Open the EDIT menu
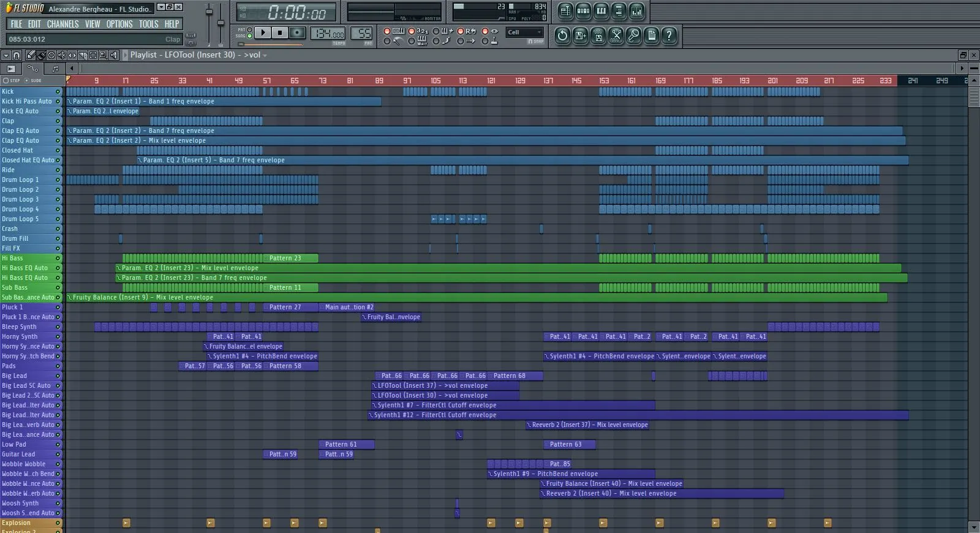The width and height of the screenshot is (980, 533). [x=34, y=24]
